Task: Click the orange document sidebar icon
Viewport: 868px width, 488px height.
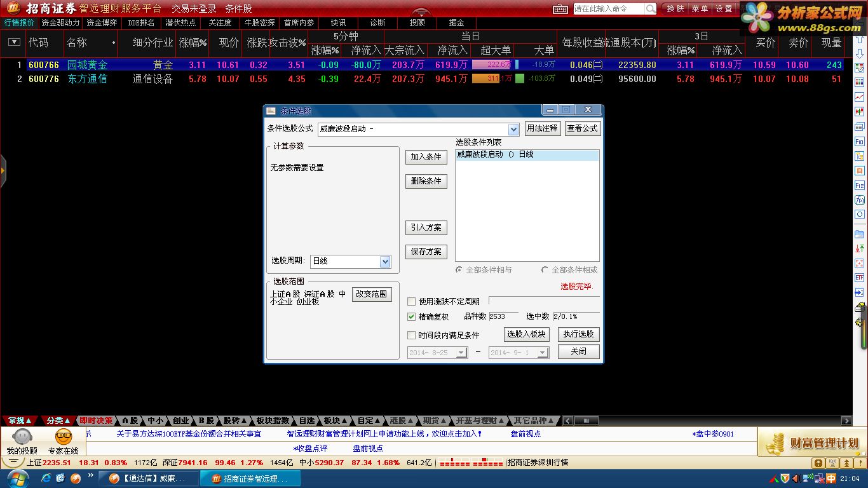Action: [x=860, y=171]
